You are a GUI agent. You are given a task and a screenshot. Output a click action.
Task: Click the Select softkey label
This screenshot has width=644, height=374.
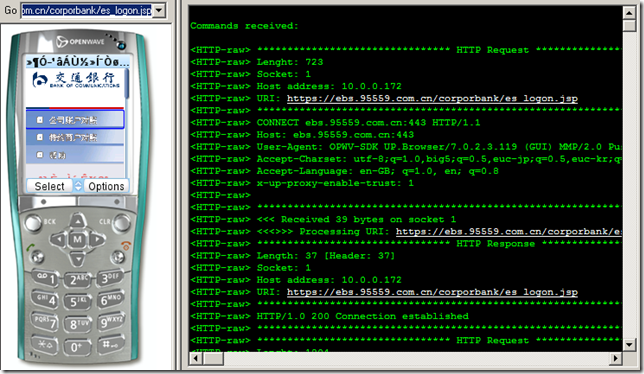49,186
